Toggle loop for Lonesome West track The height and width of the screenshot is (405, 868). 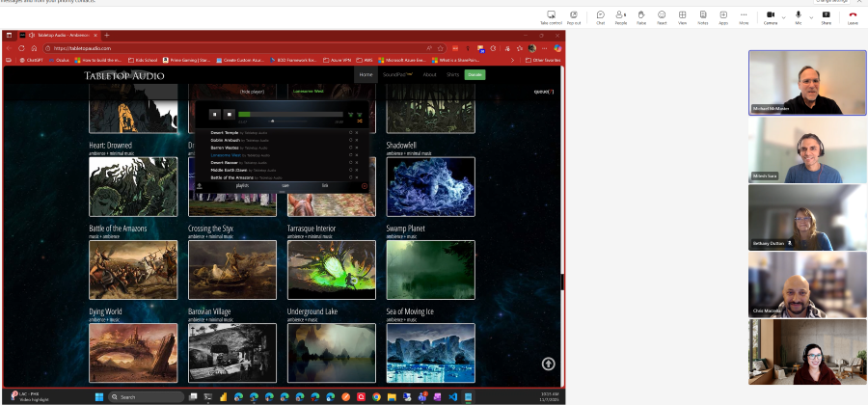tap(350, 155)
